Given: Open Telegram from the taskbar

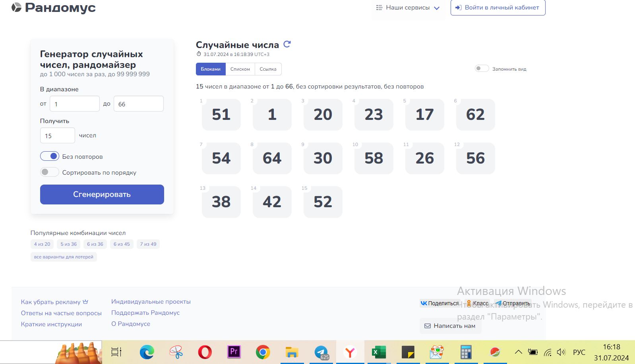Looking at the screenshot, I should (x=321, y=352).
